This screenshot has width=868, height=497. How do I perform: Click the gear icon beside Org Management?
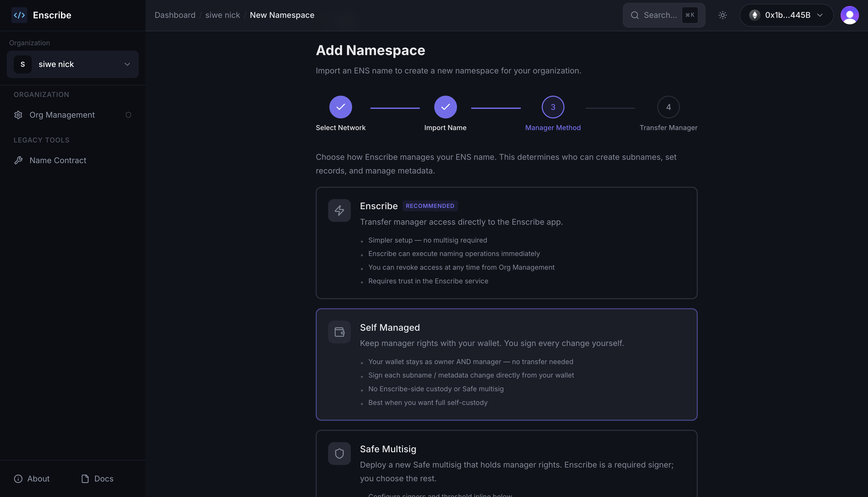tap(18, 115)
